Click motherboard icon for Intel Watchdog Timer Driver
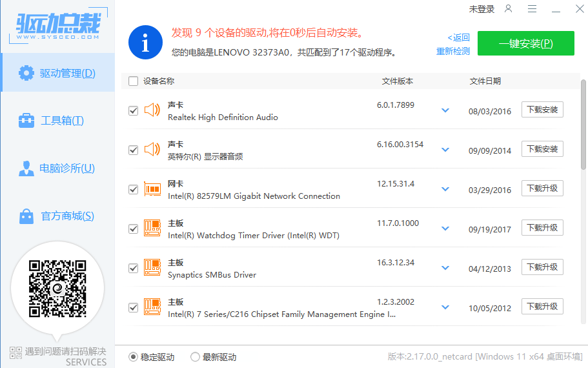588x368 pixels. click(152, 228)
